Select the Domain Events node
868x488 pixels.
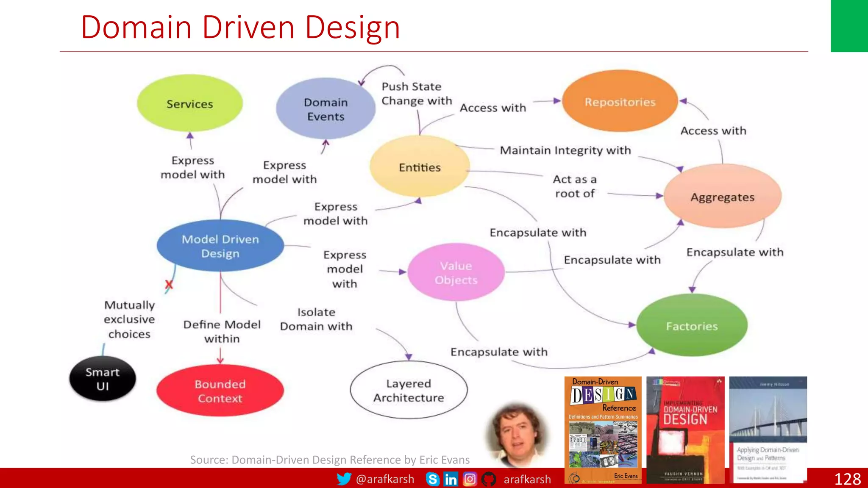325,109
